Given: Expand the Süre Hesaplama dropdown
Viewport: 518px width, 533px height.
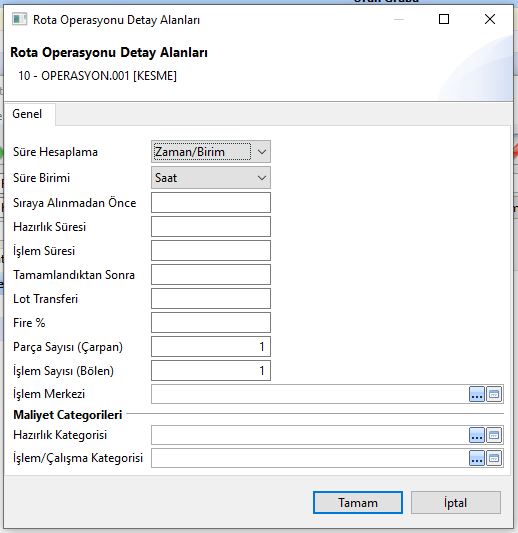Looking at the screenshot, I should point(262,152).
